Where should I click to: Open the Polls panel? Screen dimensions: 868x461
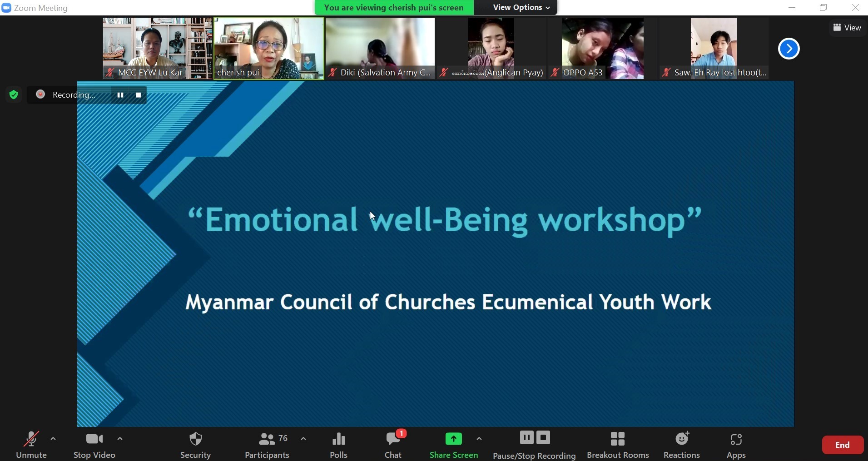(x=338, y=445)
